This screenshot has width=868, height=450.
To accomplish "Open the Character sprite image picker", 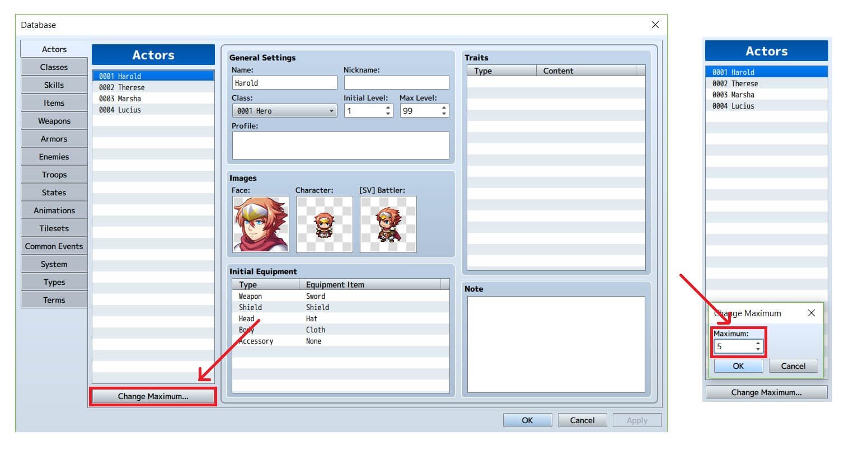I will 325,224.
